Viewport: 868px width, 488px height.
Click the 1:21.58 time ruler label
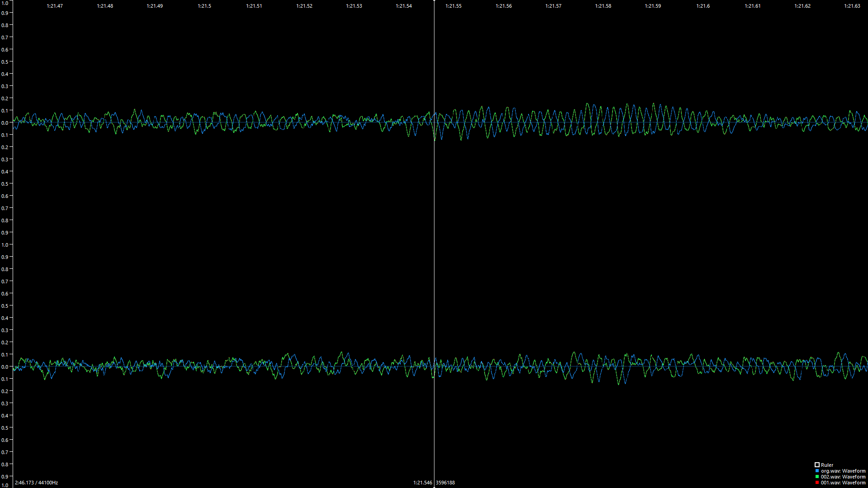click(603, 6)
